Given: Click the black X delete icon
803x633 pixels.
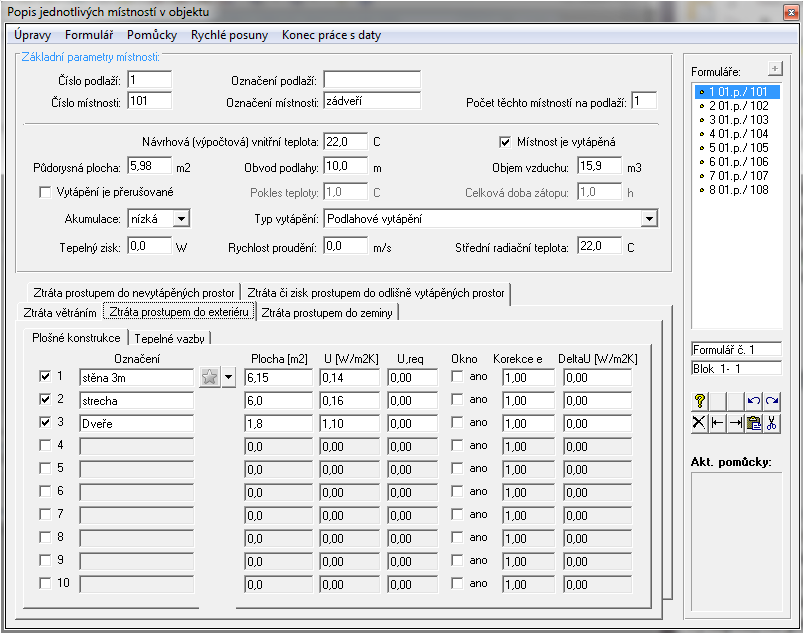Looking at the screenshot, I should 700,423.
